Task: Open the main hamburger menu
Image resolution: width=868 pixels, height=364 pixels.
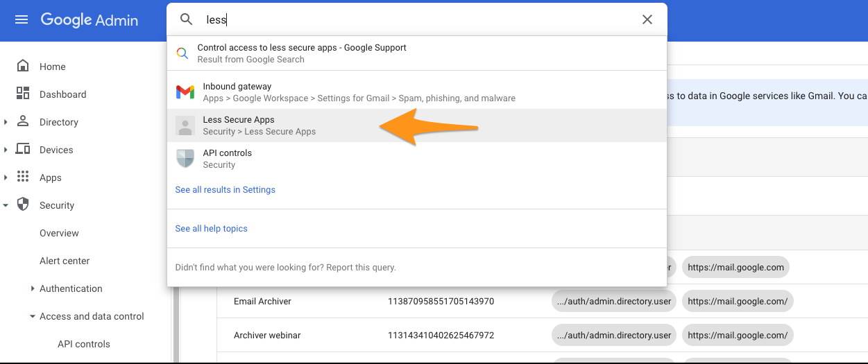Action: pyautogui.click(x=22, y=20)
